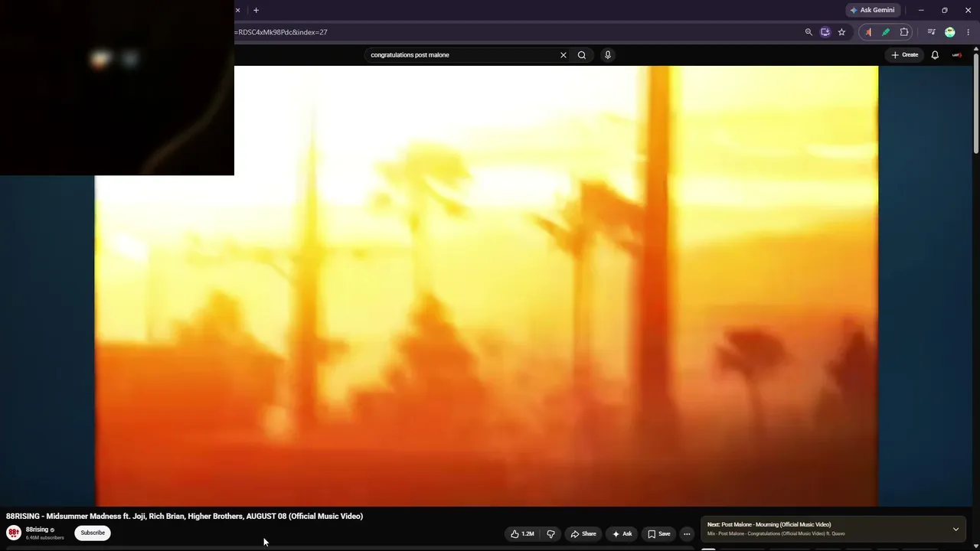980x551 pixels.
Task: Close the current browser tab
Action: click(237, 10)
